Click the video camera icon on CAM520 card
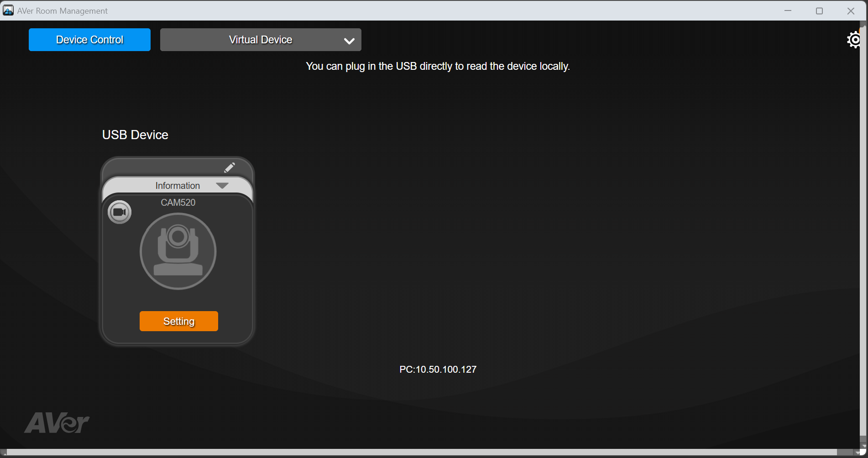This screenshot has height=458, width=868. point(120,212)
